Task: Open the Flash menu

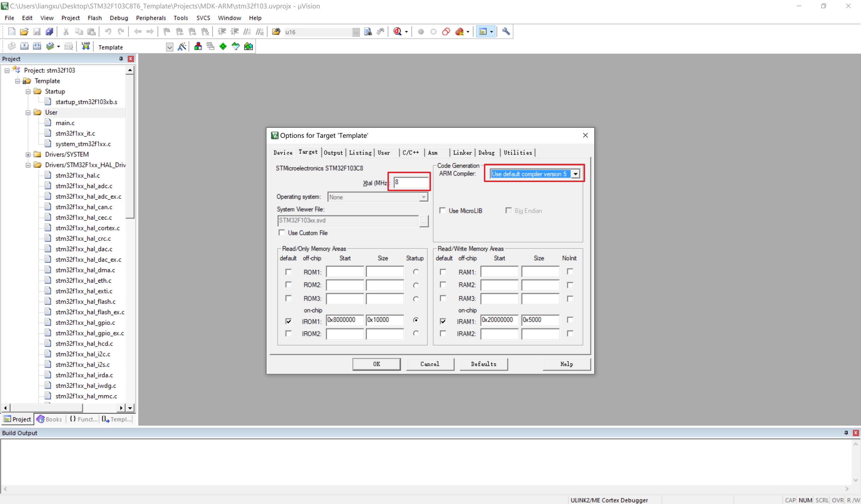Action: (x=94, y=18)
